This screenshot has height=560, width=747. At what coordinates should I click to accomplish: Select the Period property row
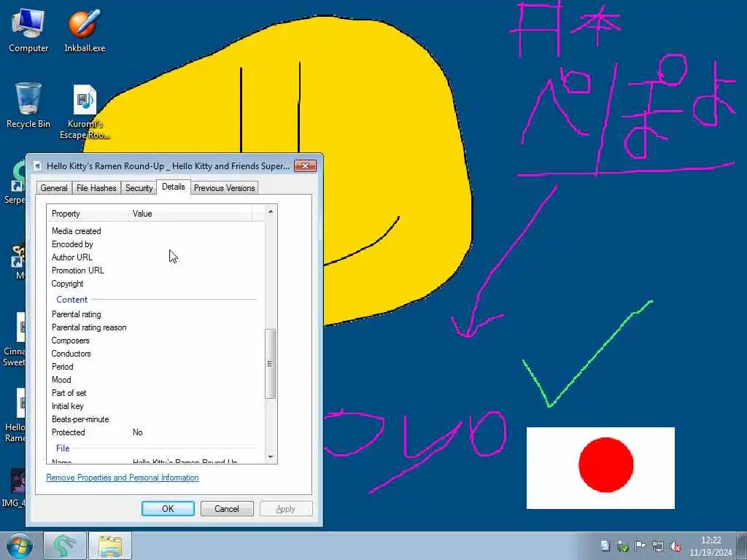coord(155,367)
